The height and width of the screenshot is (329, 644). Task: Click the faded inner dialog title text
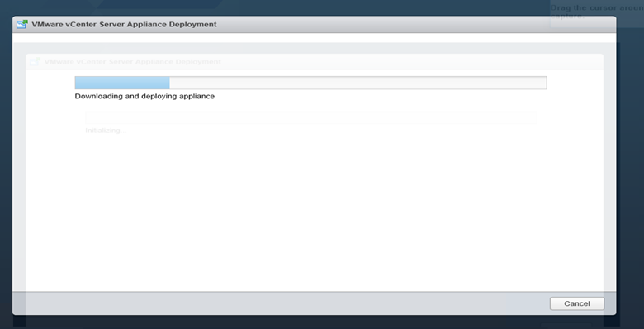point(132,62)
